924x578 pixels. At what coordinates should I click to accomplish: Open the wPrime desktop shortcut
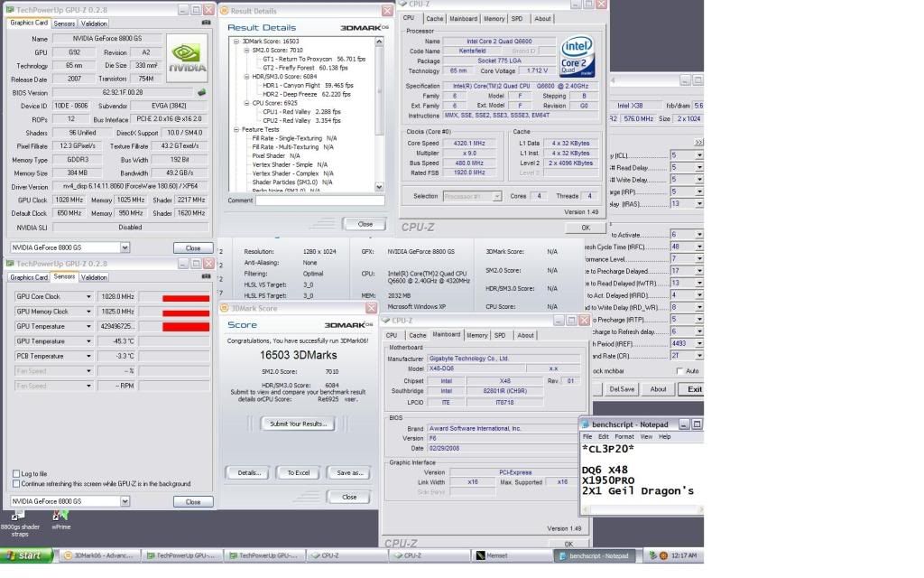[60, 518]
